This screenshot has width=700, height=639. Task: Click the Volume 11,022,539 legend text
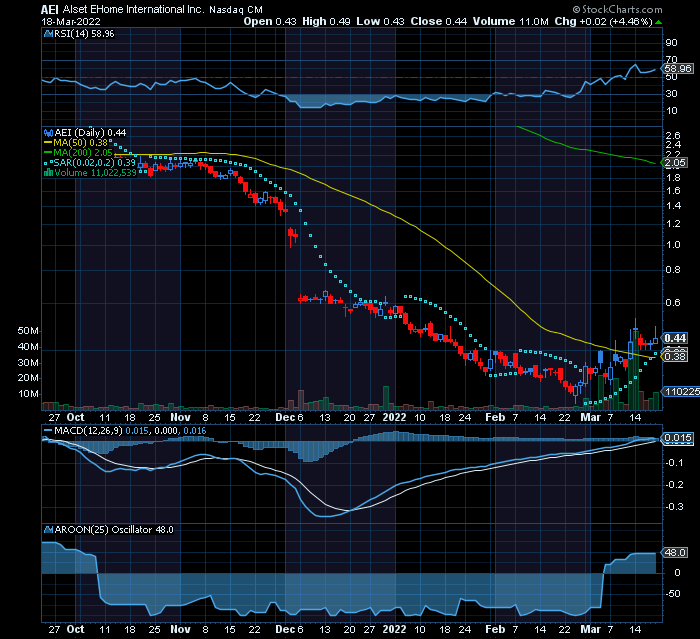coord(95,173)
